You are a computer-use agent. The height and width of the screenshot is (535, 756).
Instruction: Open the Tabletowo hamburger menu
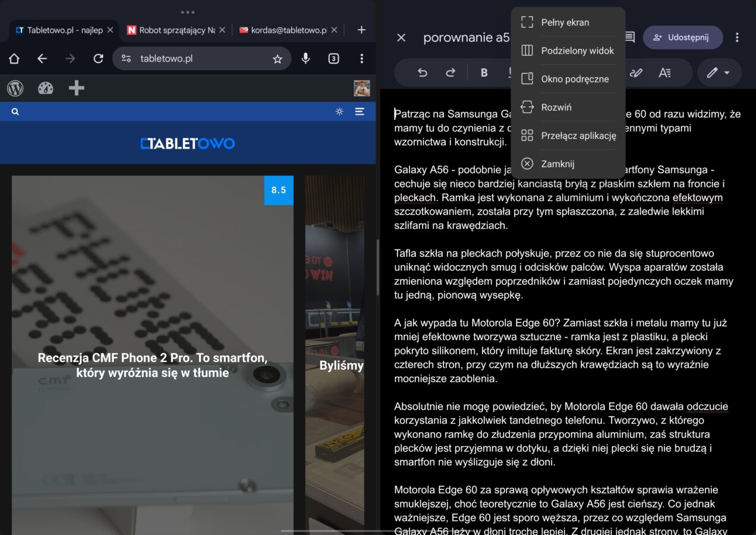pos(360,111)
